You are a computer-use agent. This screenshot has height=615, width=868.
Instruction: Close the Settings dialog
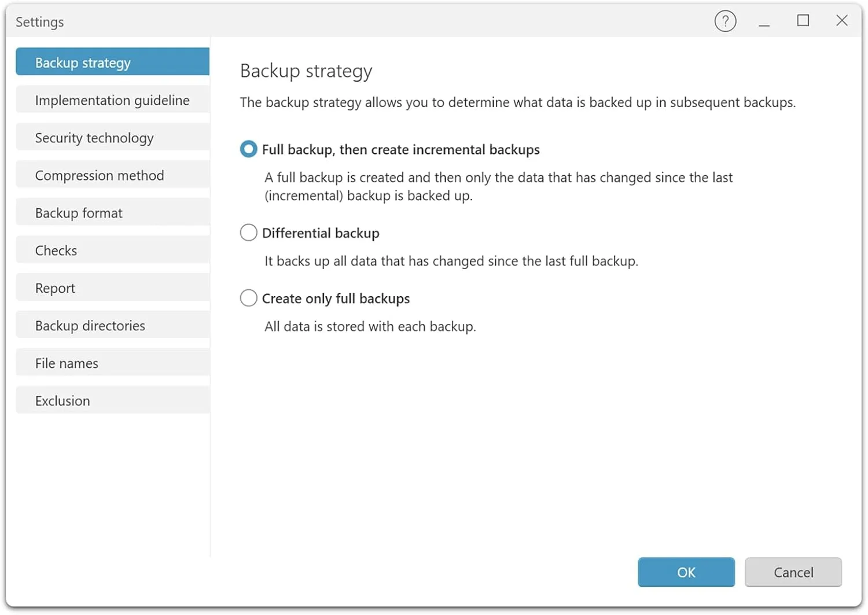coord(842,21)
